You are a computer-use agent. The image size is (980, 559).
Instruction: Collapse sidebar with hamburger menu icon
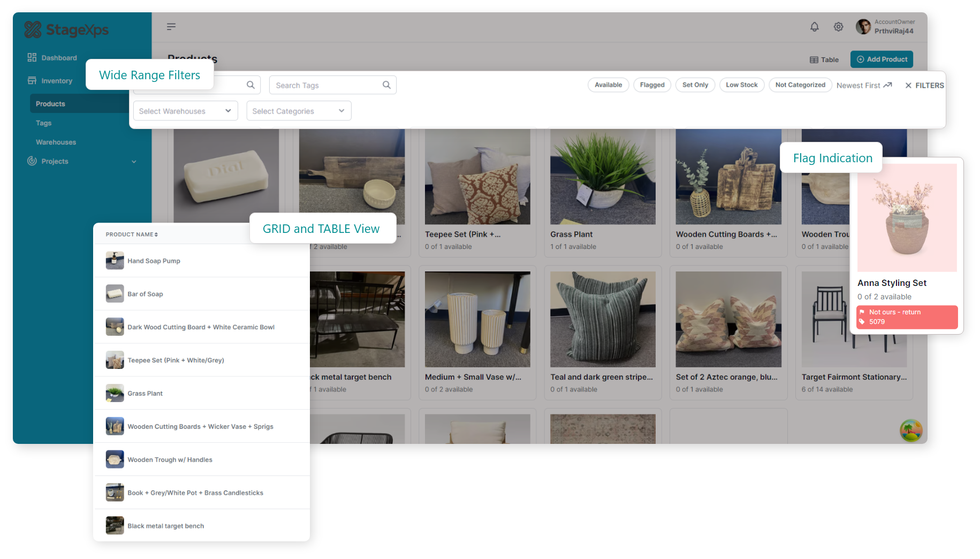pyautogui.click(x=171, y=27)
